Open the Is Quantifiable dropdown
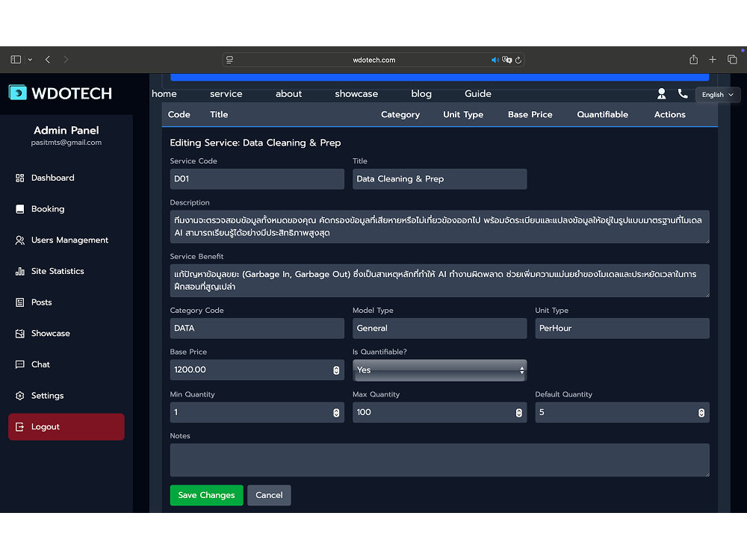This screenshot has height=560, width=747. point(439,370)
